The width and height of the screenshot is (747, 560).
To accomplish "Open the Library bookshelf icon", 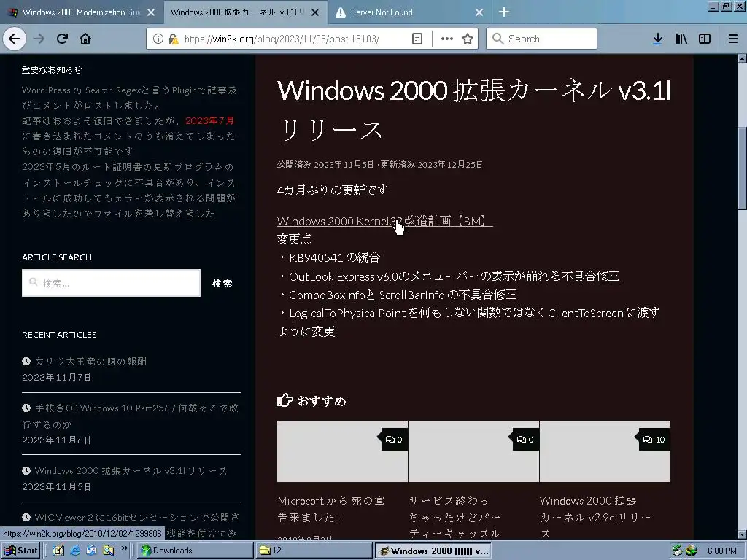I will pos(681,39).
